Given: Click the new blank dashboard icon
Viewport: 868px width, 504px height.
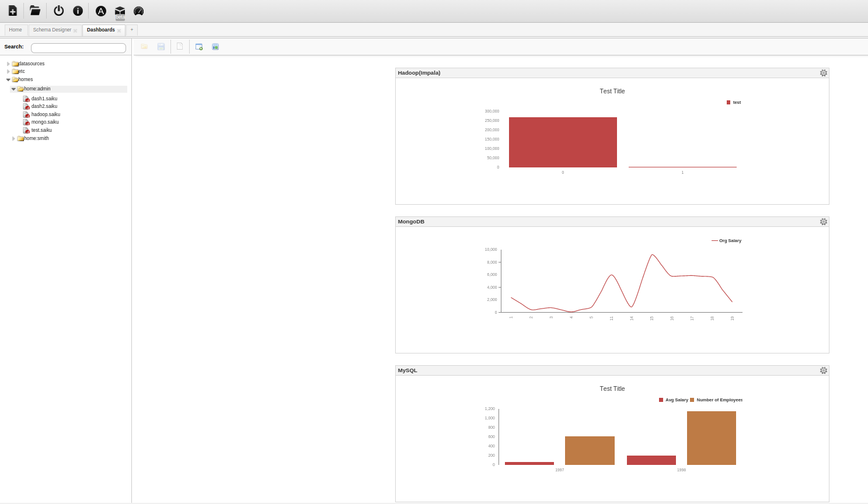Looking at the screenshot, I should (x=180, y=47).
